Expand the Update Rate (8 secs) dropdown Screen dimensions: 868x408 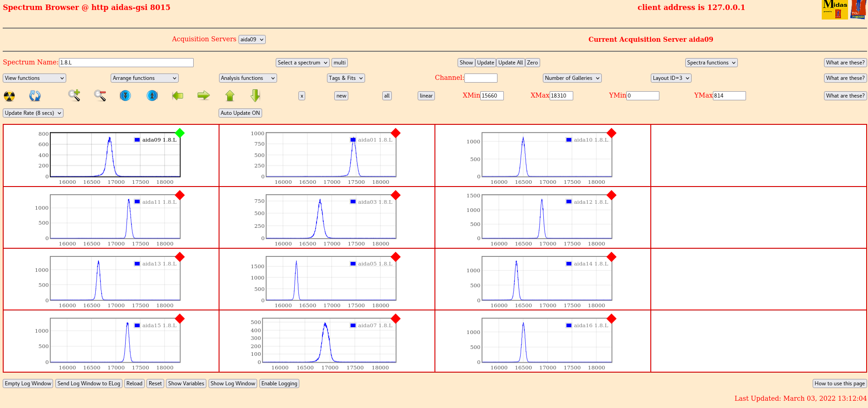[33, 113]
